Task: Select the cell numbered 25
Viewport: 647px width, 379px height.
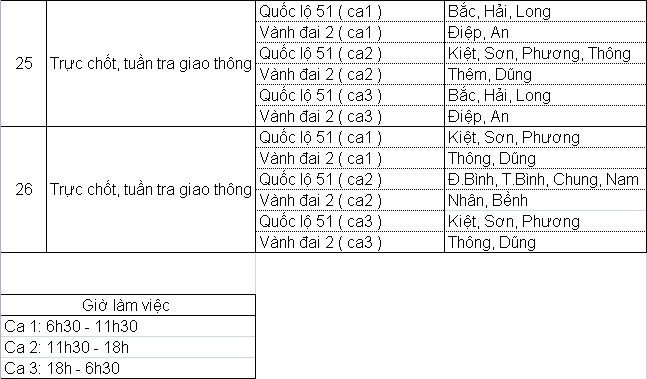Action: coord(24,64)
